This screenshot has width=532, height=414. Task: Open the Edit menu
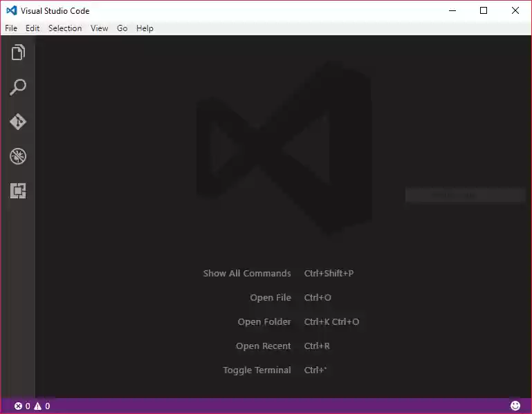pos(33,28)
